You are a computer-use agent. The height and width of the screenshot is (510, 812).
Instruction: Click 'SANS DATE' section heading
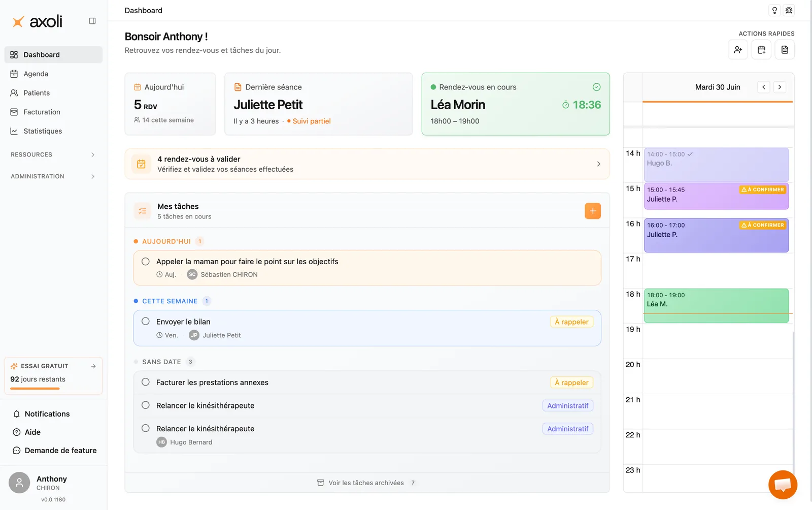pos(161,362)
